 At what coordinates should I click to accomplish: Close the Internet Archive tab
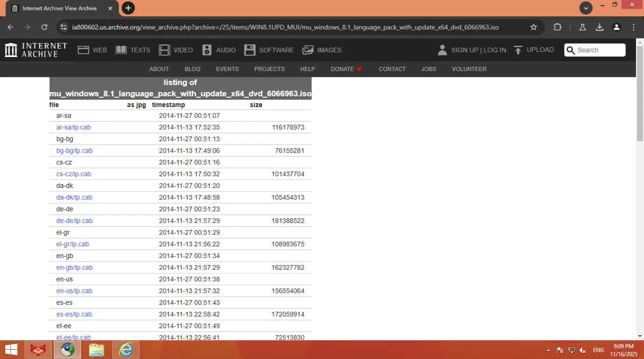[x=110, y=8]
